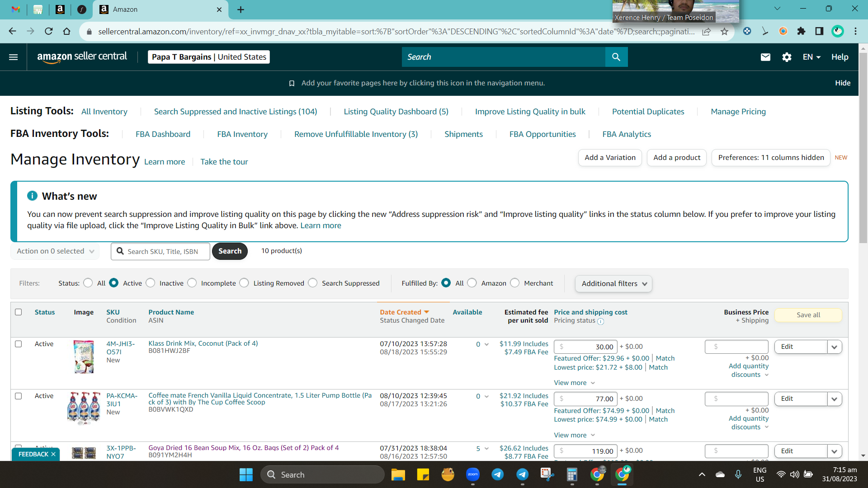This screenshot has width=868, height=488.
Task: Click the share page icon in address bar
Action: (706, 31)
